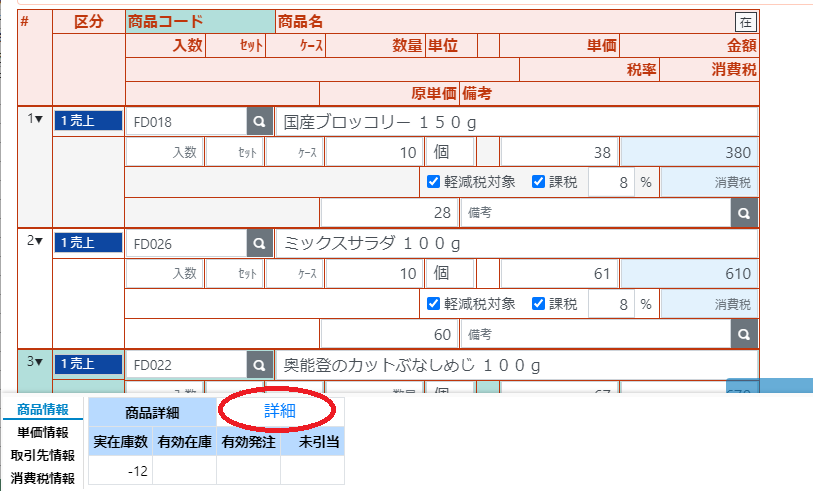
Task: Uncheck 軽減税対象 for the FD018 row
Action: coord(433,181)
